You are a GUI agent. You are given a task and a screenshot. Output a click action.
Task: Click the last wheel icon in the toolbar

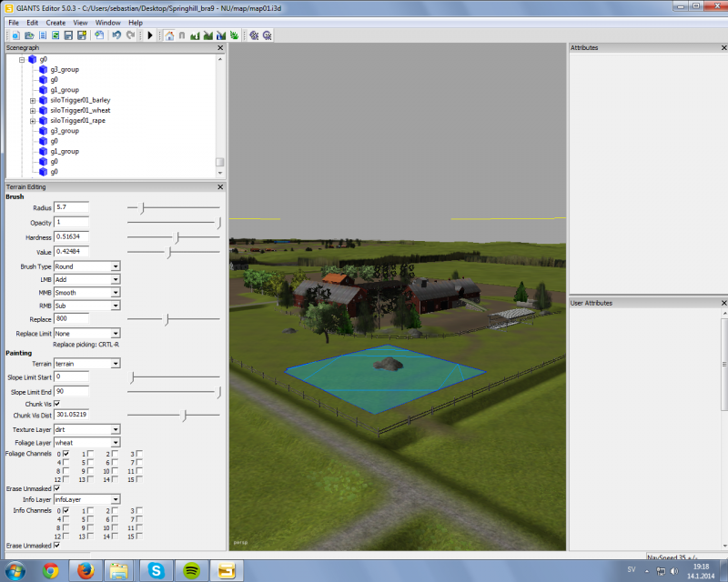pyautogui.click(x=267, y=35)
